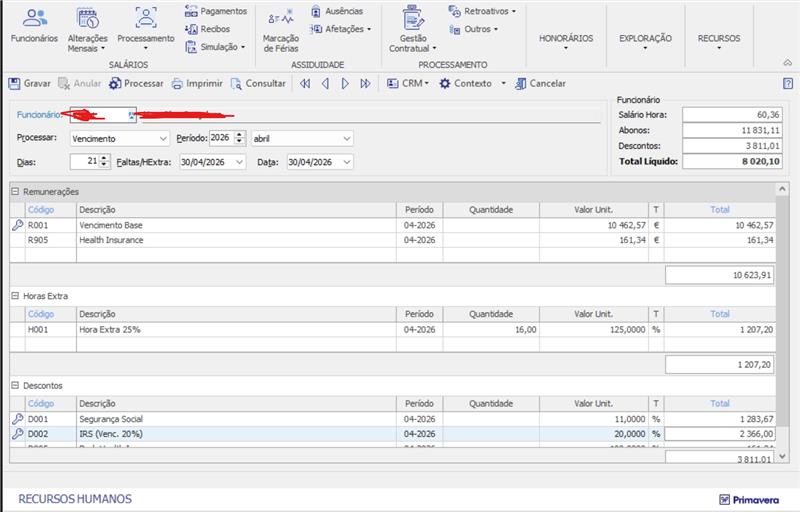
Task: Collapse the Remunerações section
Action: 15,191
